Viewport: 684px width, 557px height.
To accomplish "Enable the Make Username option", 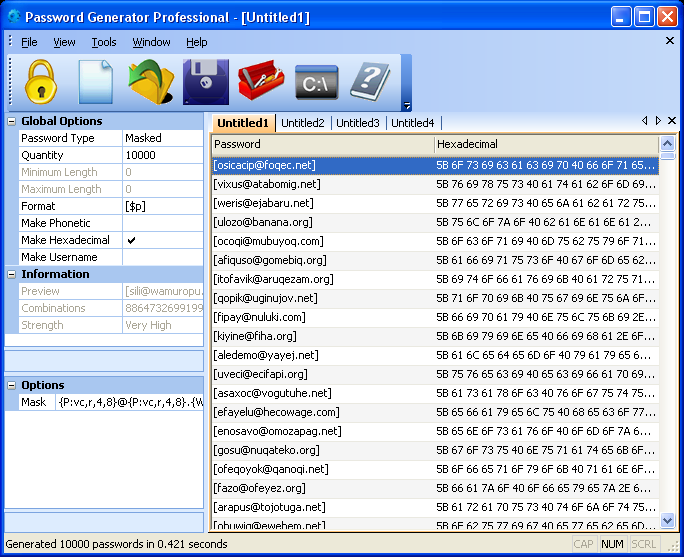I will pos(163,257).
